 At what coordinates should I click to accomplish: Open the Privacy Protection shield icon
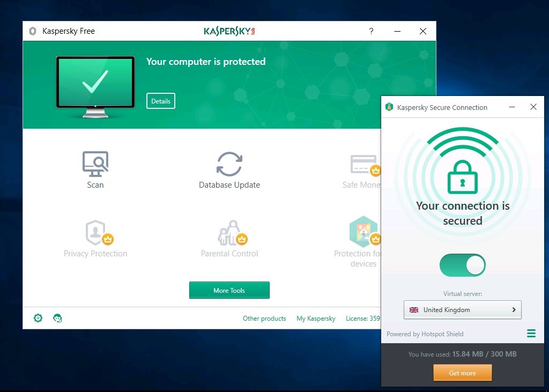point(99,233)
